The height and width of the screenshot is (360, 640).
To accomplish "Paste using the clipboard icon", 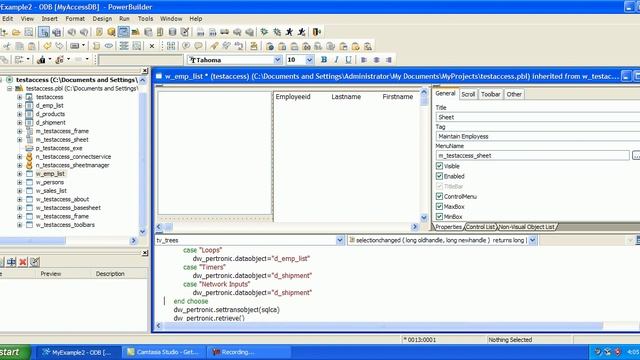I will coord(31,46).
